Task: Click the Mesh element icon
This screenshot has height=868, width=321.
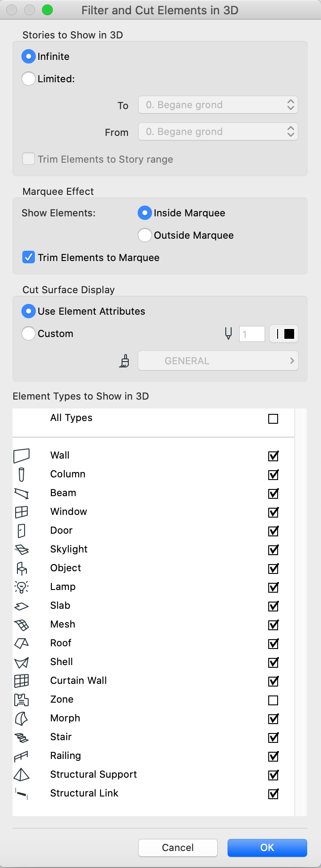Action: pos(21,624)
